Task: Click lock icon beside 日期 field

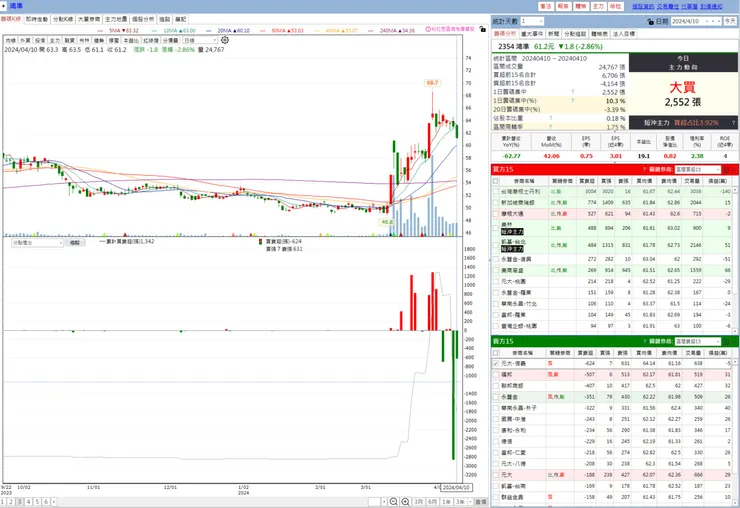Action: pos(650,21)
